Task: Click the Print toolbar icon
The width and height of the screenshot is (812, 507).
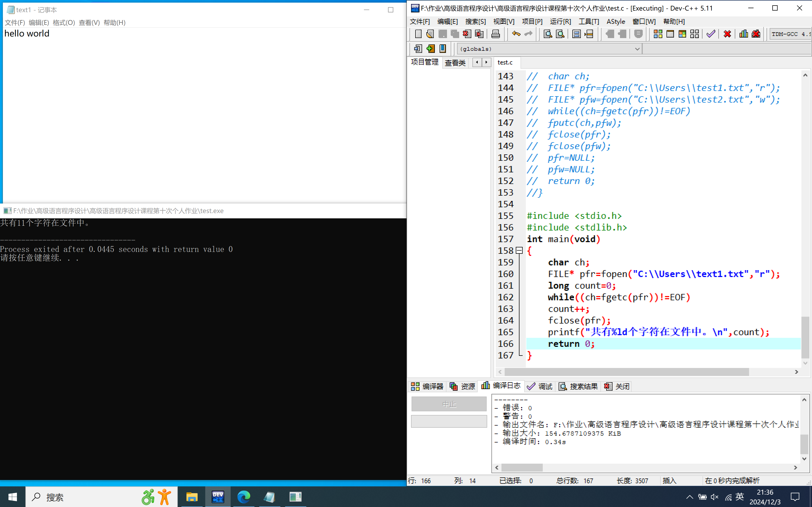Action: [496, 34]
